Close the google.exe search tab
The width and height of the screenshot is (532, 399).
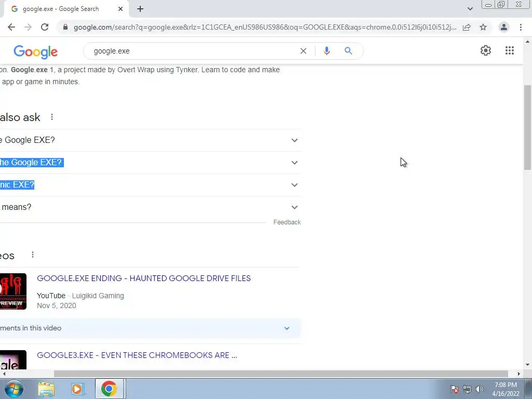tap(121, 9)
